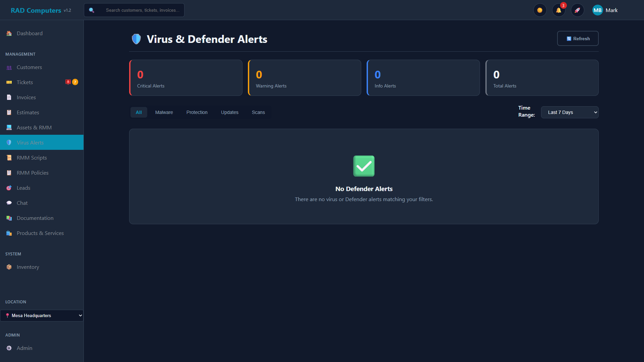Switch alerts filter to Malware only

click(164, 112)
